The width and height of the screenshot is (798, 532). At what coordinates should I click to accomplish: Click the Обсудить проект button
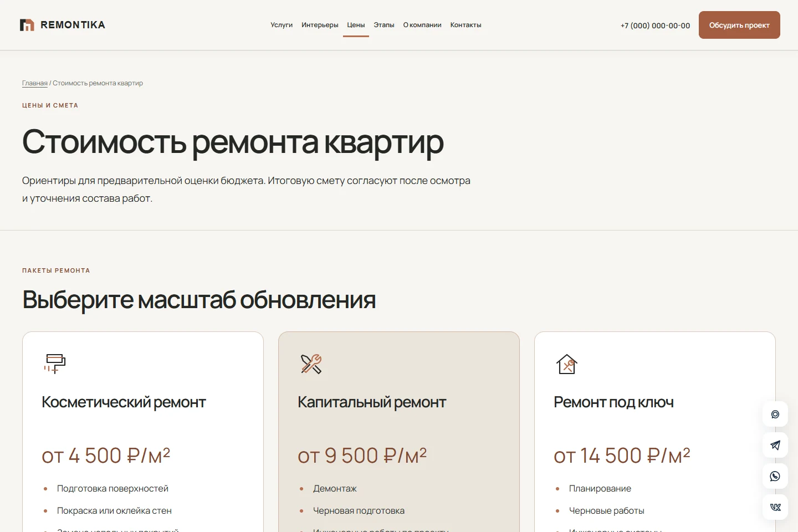[x=739, y=25]
